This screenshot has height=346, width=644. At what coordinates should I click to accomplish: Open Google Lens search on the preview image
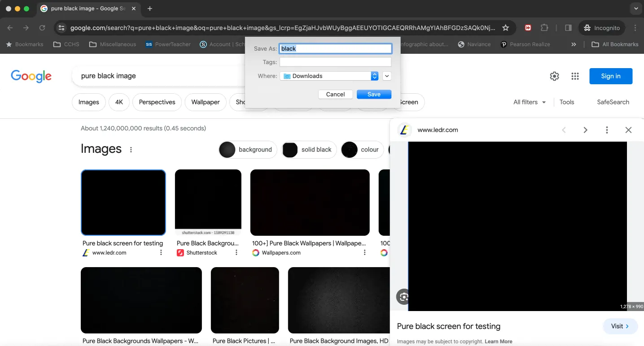point(403,297)
